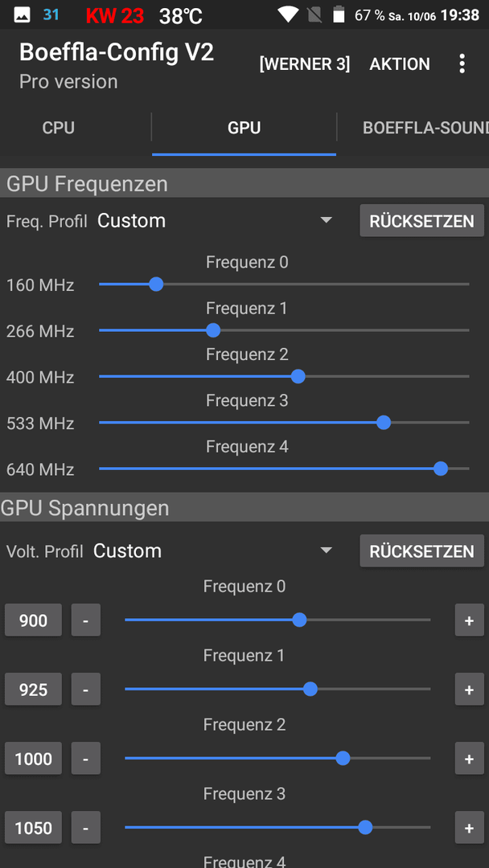This screenshot has height=868, width=489.
Task: Reset GPU voltages with RÜCKSETZEN button
Action: point(422,551)
